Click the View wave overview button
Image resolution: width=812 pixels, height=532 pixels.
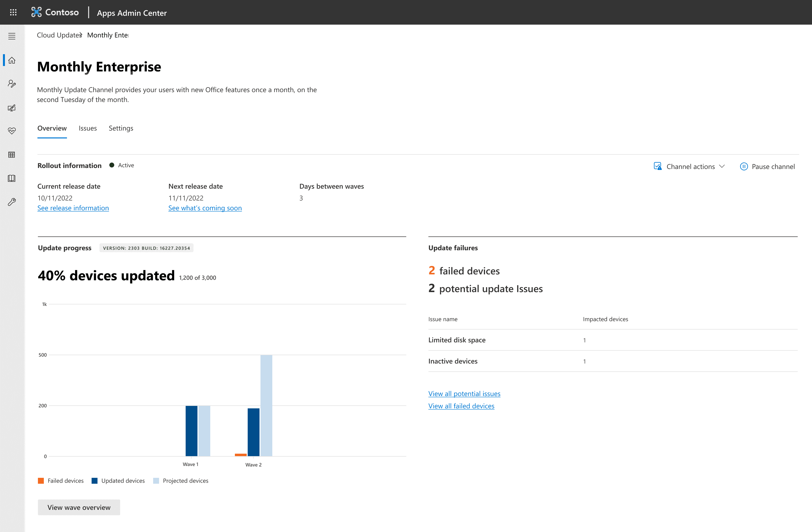tap(79, 507)
